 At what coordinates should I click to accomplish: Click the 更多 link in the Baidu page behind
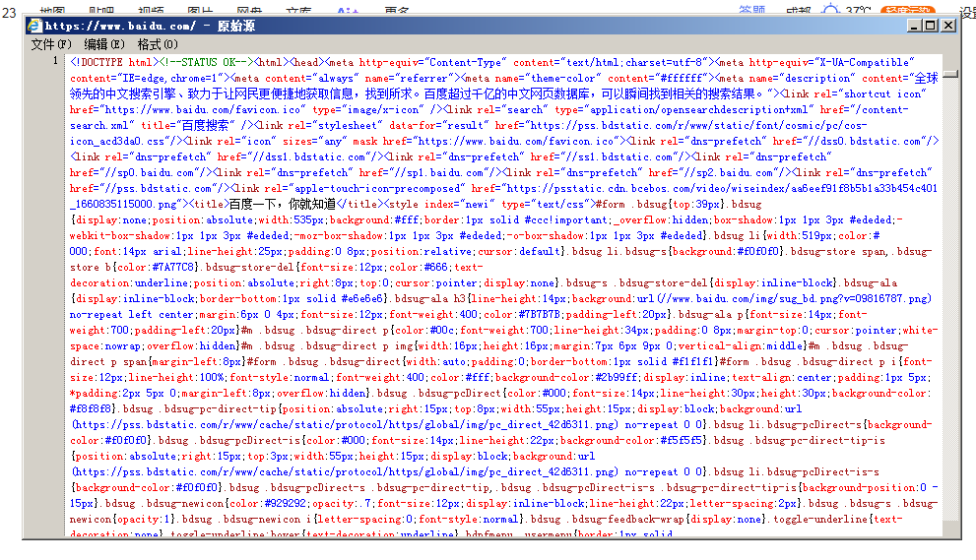[397, 11]
